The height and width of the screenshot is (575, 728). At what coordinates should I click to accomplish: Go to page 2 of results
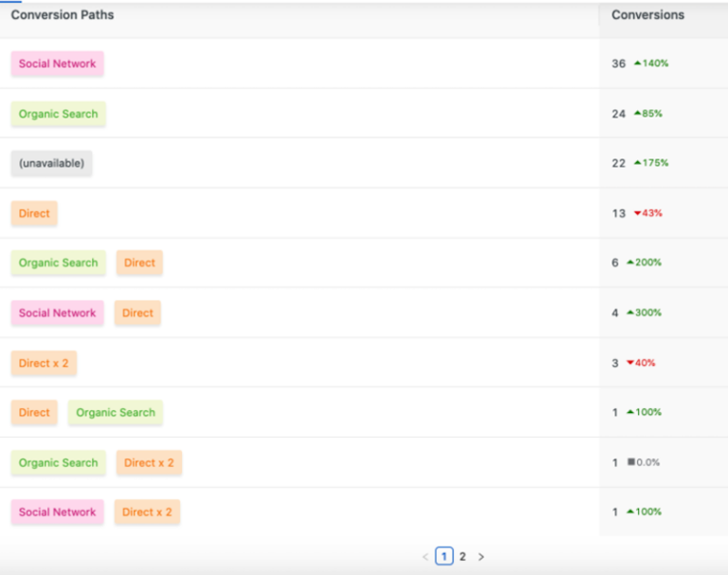pyautogui.click(x=463, y=557)
